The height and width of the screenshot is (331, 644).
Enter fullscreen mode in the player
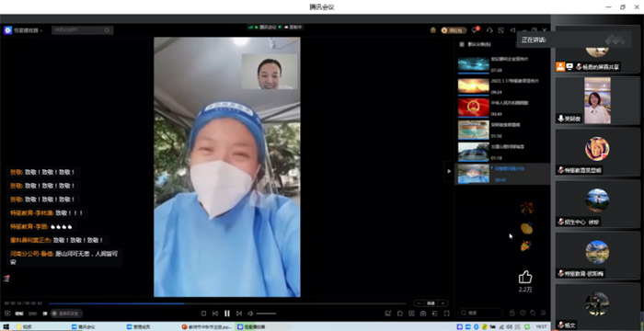coord(446,314)
